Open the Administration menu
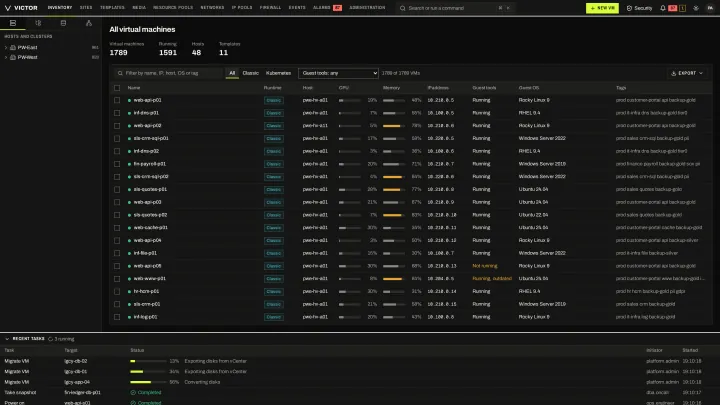720x405 pixels. click(367, 8)
